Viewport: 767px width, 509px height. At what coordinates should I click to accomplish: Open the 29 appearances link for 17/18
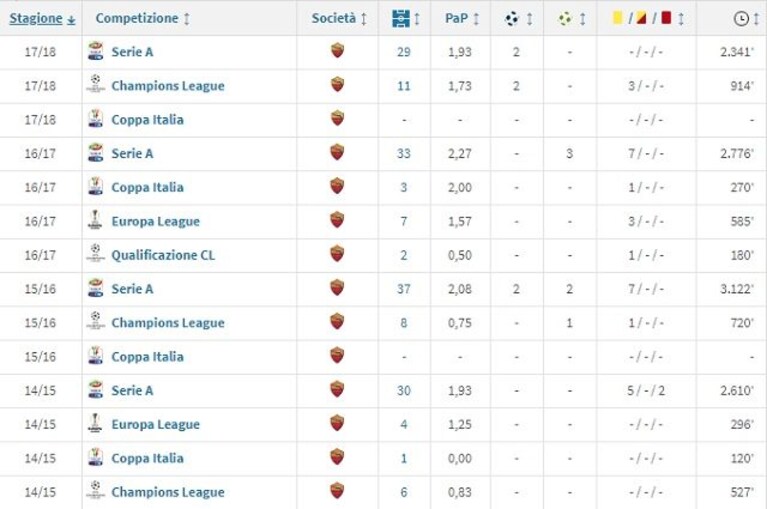pyautogui.click(x=404, y=51)
